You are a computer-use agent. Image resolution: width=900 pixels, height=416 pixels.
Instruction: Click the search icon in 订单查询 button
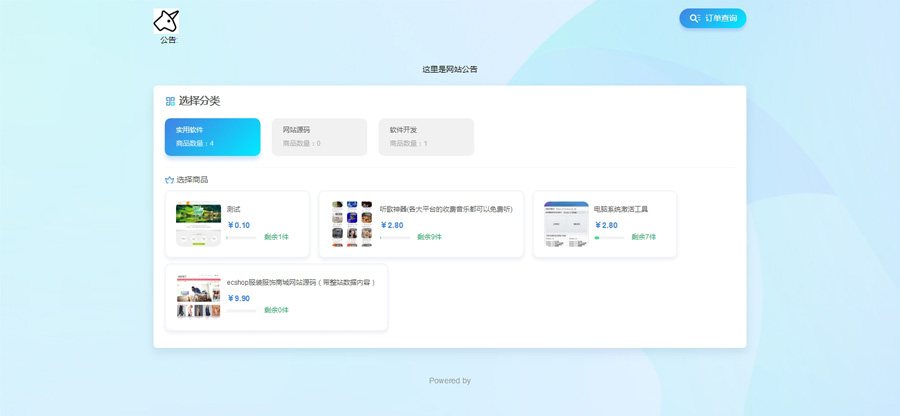(695, 18)
